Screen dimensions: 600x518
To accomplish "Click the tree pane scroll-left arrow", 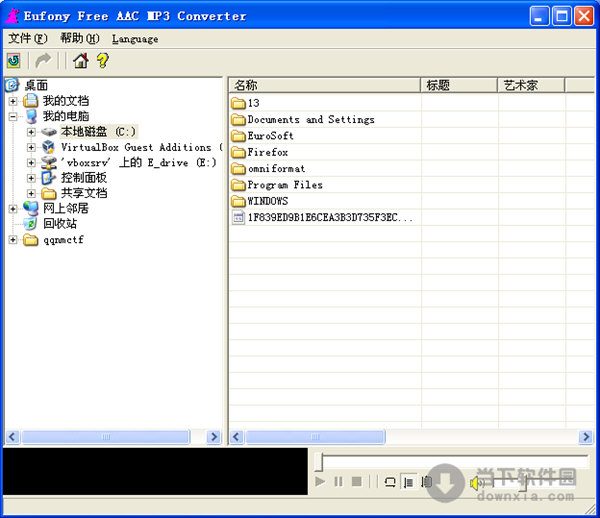I will tap(12, 437).
